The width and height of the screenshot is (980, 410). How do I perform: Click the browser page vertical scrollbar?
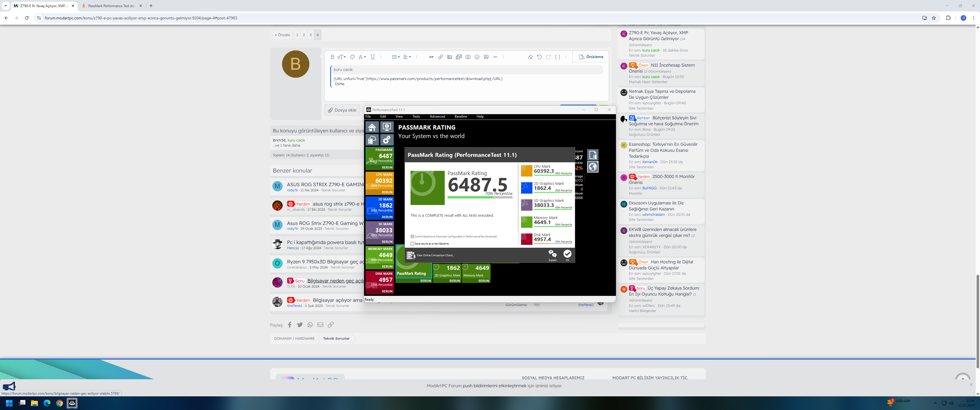pos(977,321)
